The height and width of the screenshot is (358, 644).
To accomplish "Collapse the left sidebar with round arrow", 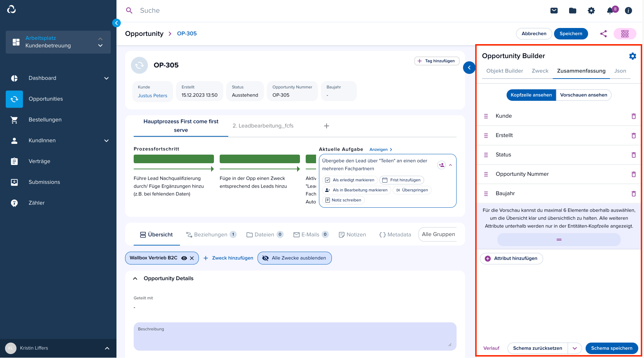I will (x=116, y=23).
